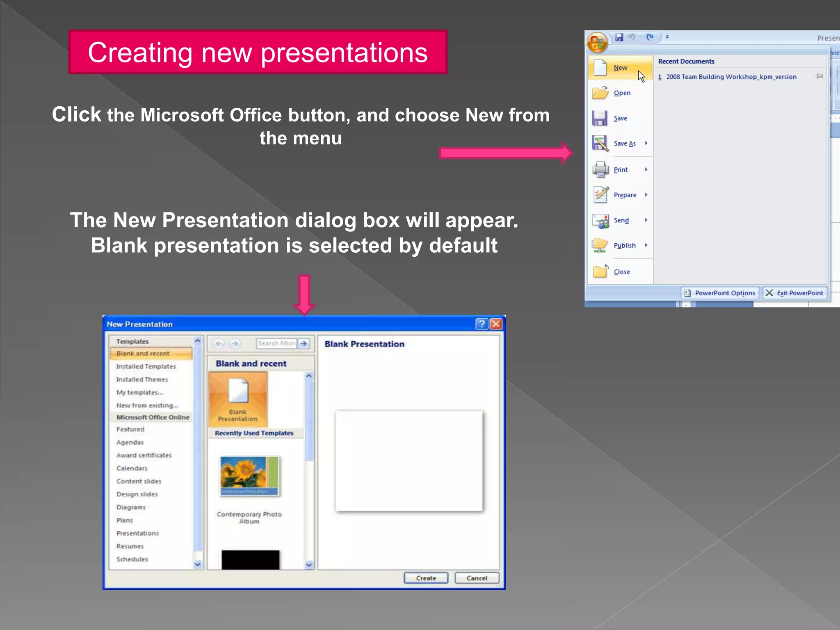Click the Forward arrow in New Presentation dialog
The image size is (840, 630).
235,343
